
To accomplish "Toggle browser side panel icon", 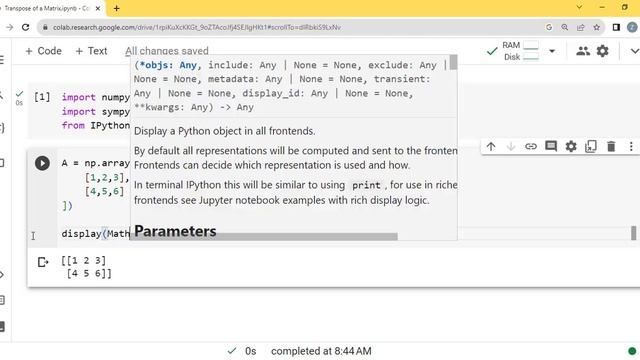I will tap(616, 27).
